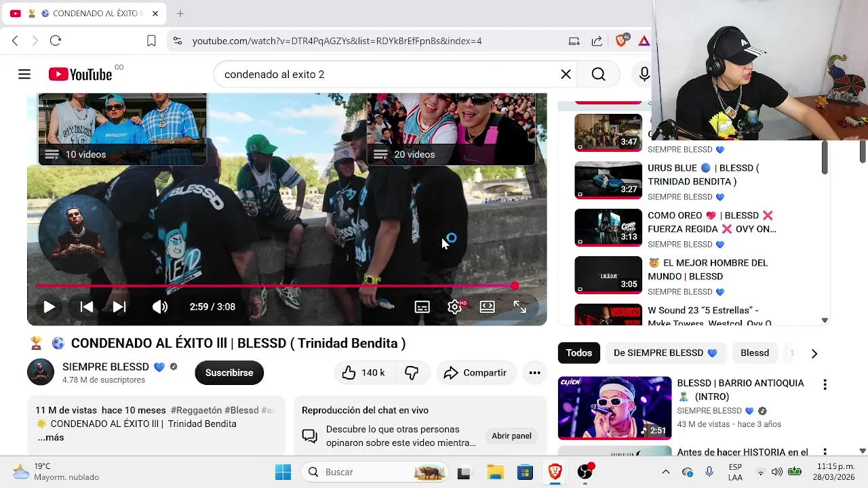The height and width of the screenshot is (488, 868).
Task: Open a new browser tab
Action: click(180, 14)
